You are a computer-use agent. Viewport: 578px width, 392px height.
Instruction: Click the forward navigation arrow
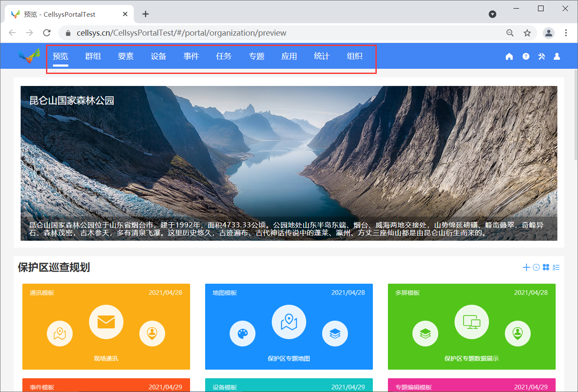tap(29, 33)
